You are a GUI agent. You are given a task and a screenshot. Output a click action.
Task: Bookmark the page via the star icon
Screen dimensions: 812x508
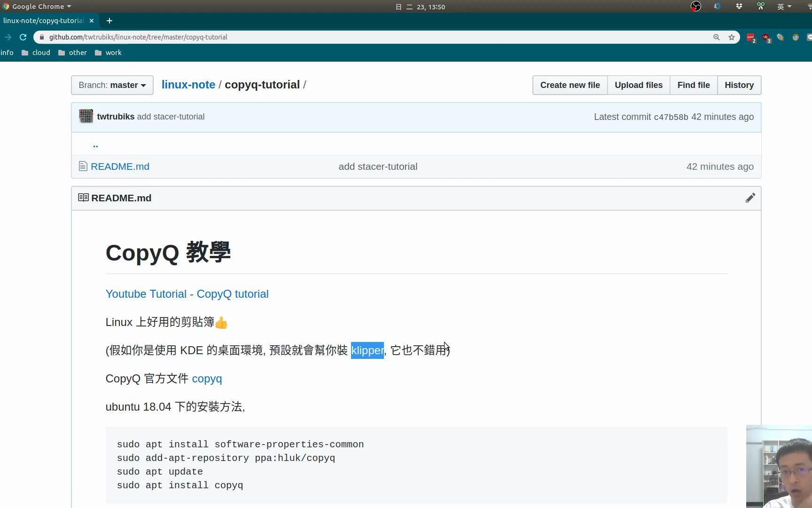pos(731,37)
